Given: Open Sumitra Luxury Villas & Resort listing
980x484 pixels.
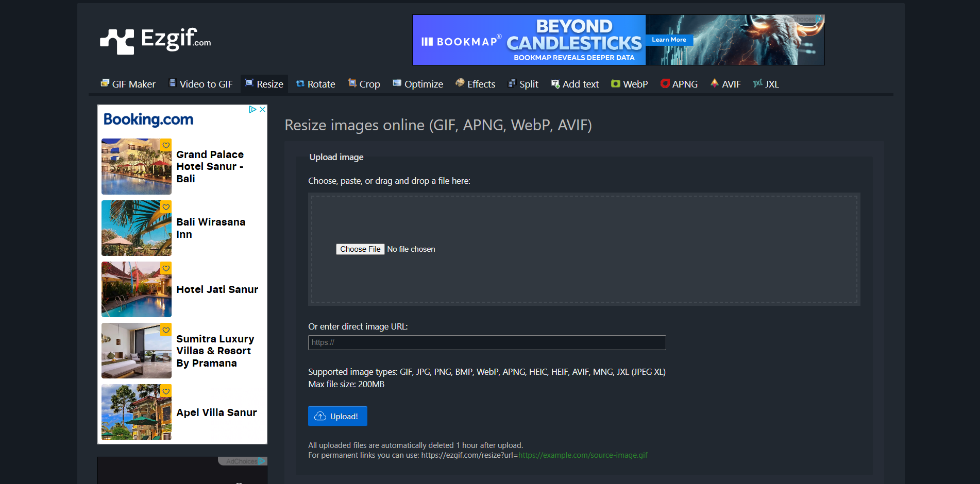Looking at the screenshot, I should point(215,351).
